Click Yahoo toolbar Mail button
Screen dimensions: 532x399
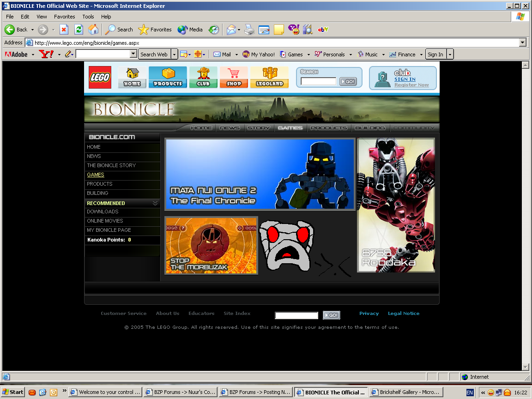(x=222, y=54)
